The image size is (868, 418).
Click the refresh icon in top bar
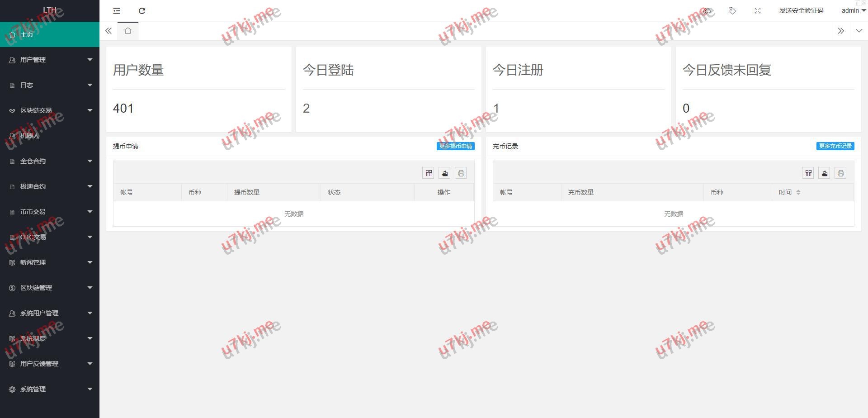[x=142, y=11]
